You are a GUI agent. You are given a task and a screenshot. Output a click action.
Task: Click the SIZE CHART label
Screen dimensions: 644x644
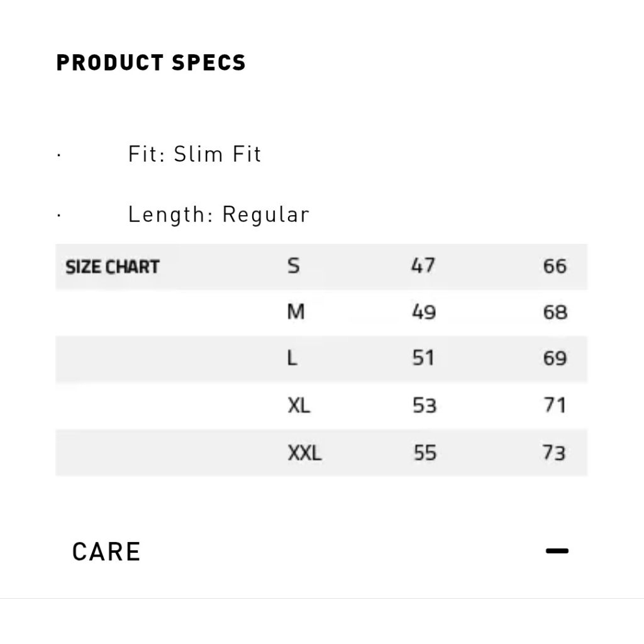(113, 267)
